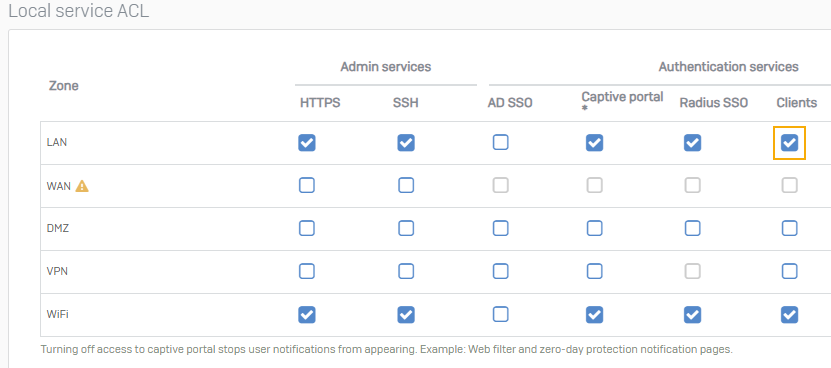
Task: Click the disabled Radius SSO VPN checkbox
Action: [693, 271]
